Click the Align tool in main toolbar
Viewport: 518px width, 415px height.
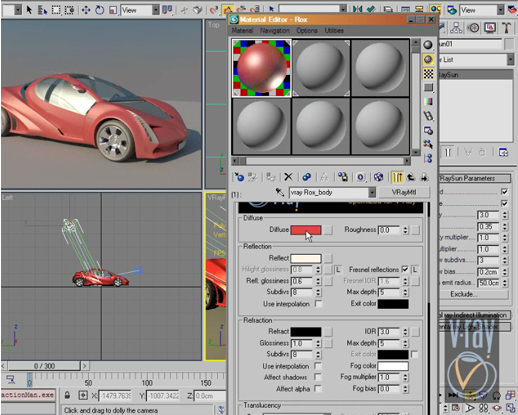coord(371,9)
